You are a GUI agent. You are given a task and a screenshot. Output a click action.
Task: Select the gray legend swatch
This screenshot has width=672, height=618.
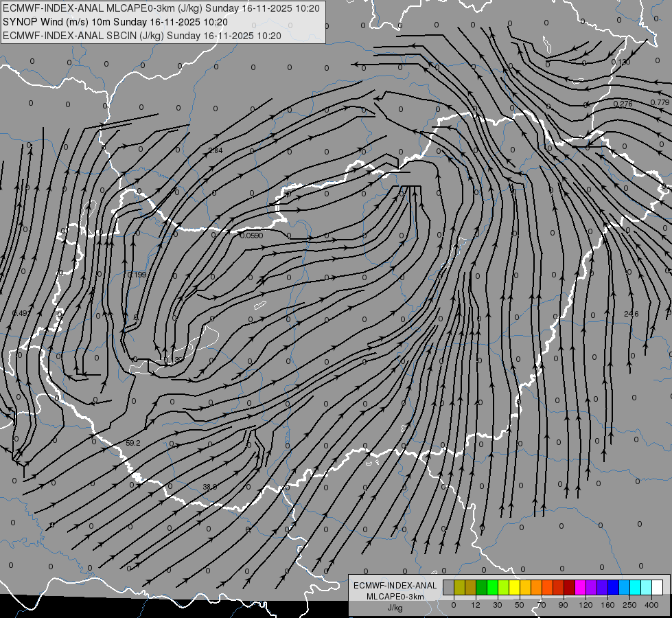tap(449, 588)
